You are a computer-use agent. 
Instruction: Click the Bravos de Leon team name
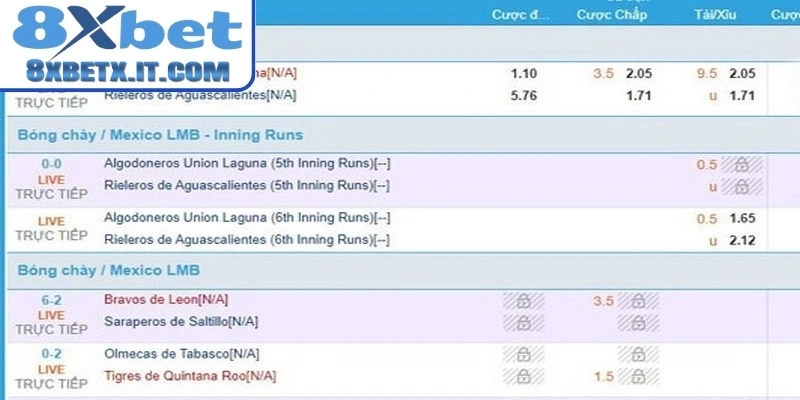pos(166,299)
